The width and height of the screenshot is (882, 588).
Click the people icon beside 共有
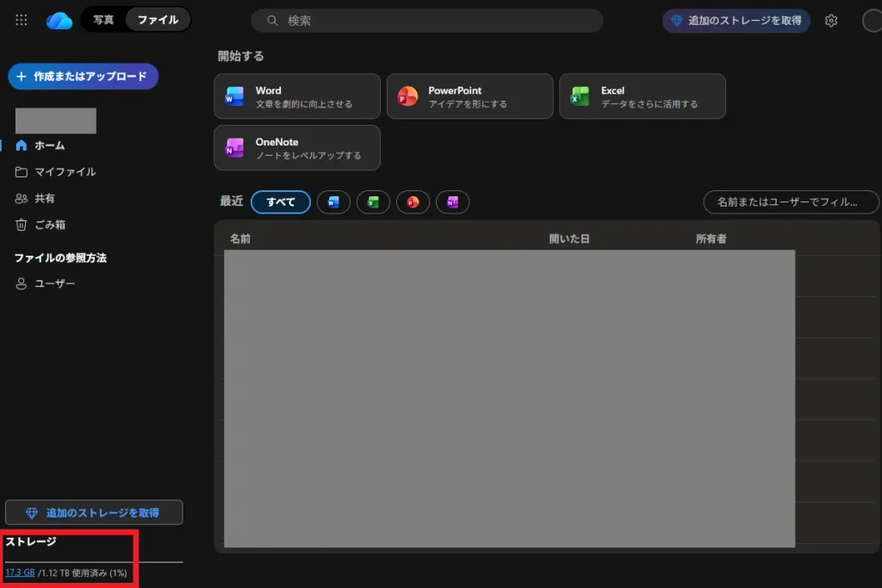pos(22,198)
